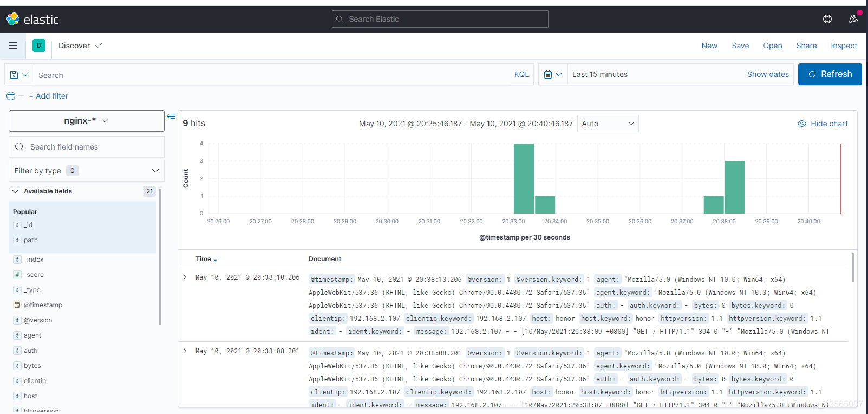Click the @timestamp date field icon
Viewport: 868px width, 414px height.
pyautogui.click(x=17, y=305)
